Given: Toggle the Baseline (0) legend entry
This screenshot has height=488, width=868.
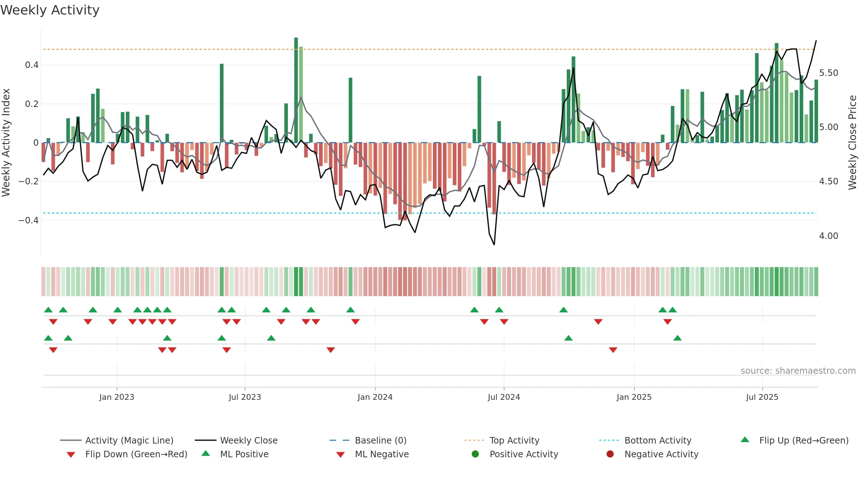Looking at the screenshot, I should pos(368,440).
